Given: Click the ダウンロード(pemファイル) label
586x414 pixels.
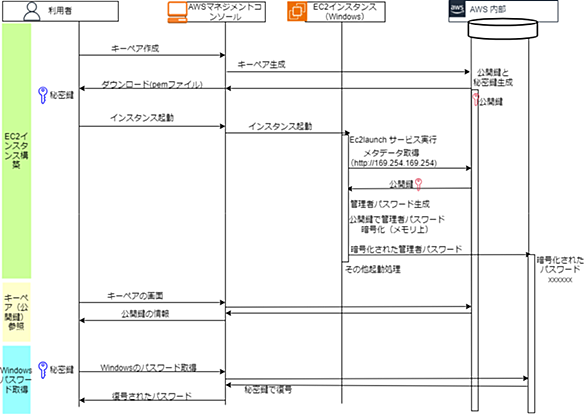Looking at the screenshot, I should [152, 84].
